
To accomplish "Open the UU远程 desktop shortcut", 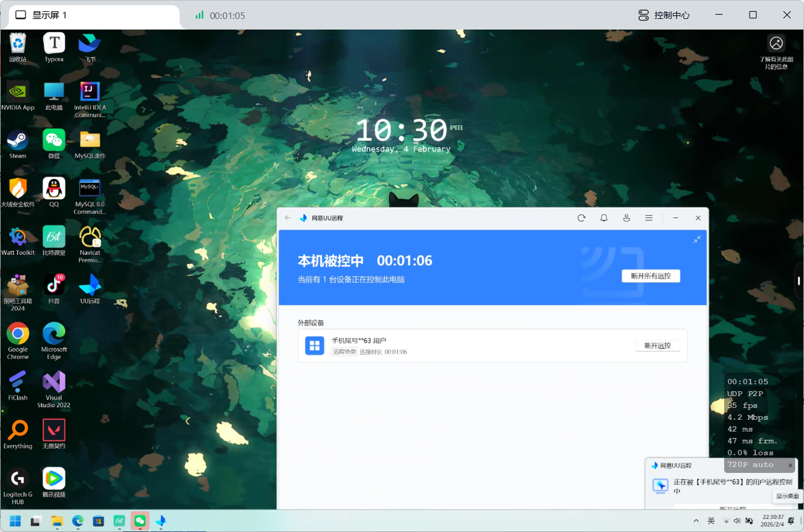I will (x=90, y=290).
